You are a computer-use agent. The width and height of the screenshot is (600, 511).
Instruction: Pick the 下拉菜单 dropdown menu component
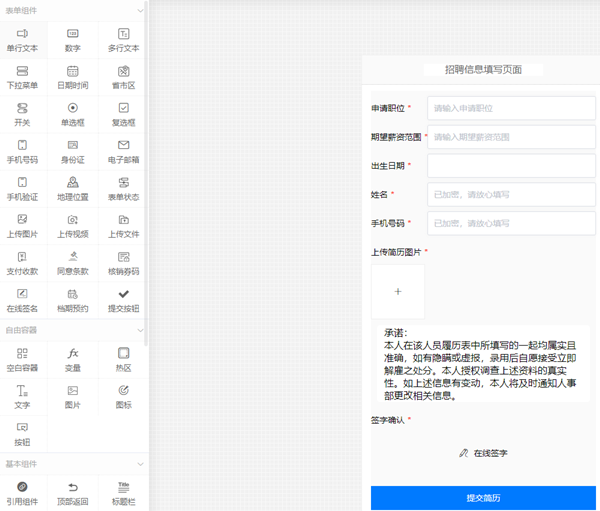23,77
